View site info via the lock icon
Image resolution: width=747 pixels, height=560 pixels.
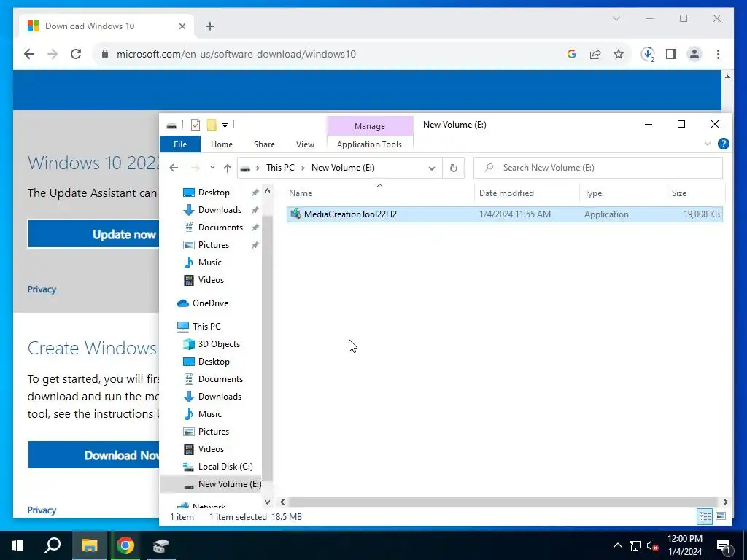tap(105, 54)
